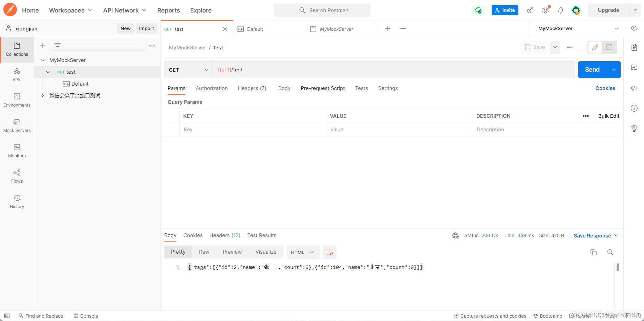Open the Save options dropdown arrow
Screen dimensions: 644x321
coord(555,47)
